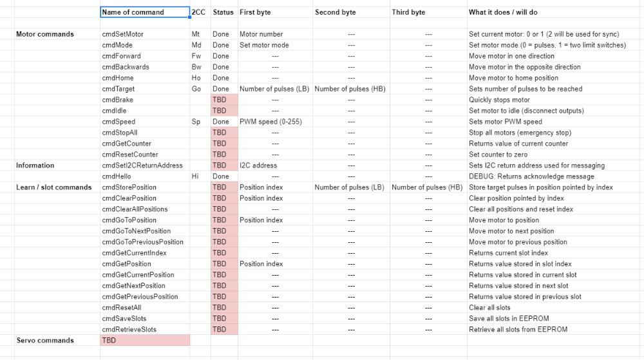The width and height of the screenshot is (644, 360).
Task: Click the cmdGetPreviousPosition cell
Action: coord(145,297)
